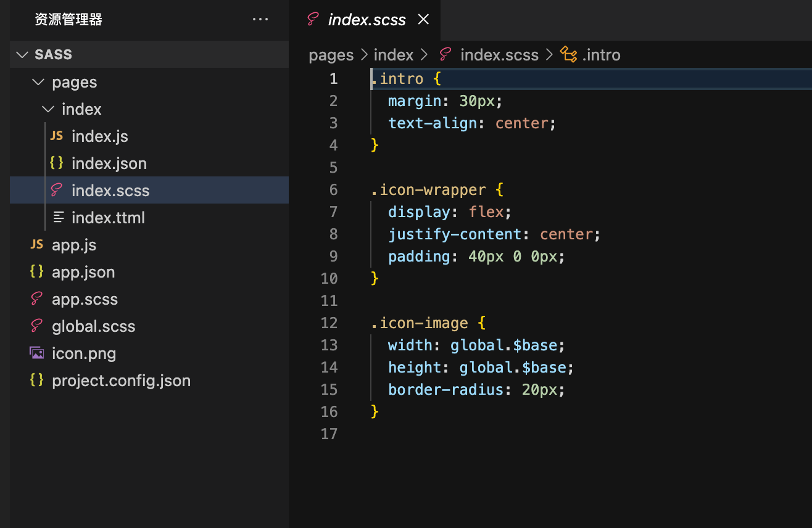This screenshot has height=528, width=812.
Task: Click the image icon beside icon.png
Action: [x=37, y=353]
